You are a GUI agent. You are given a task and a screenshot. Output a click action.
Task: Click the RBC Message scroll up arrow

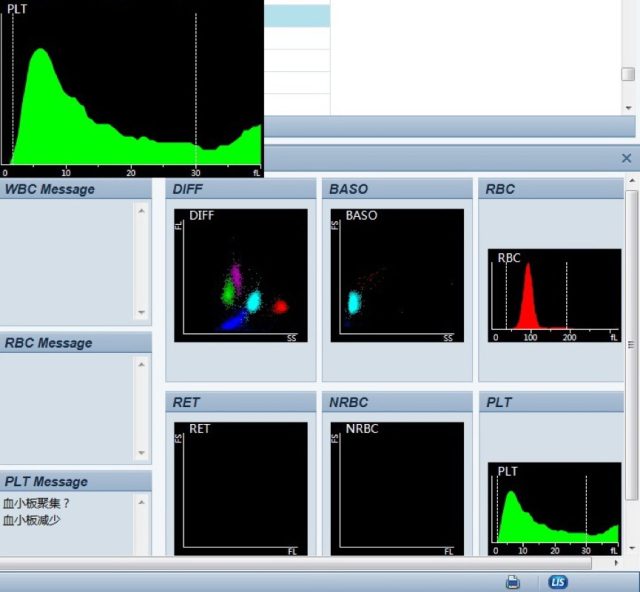point(142,365)
